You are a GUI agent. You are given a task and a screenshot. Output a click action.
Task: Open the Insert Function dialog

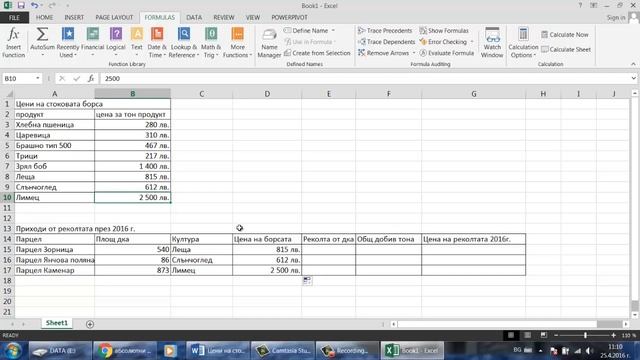pos(13,42)
